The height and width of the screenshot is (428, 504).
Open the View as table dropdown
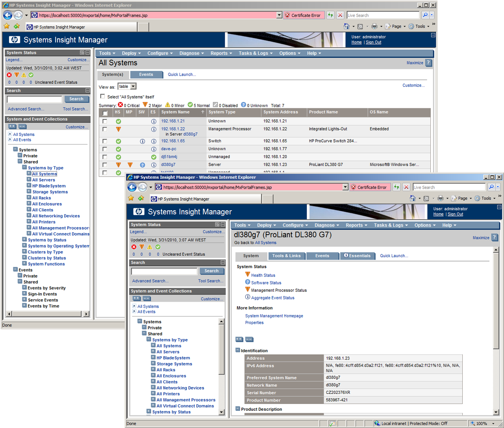pyautogui.click(x=133, y=86)
